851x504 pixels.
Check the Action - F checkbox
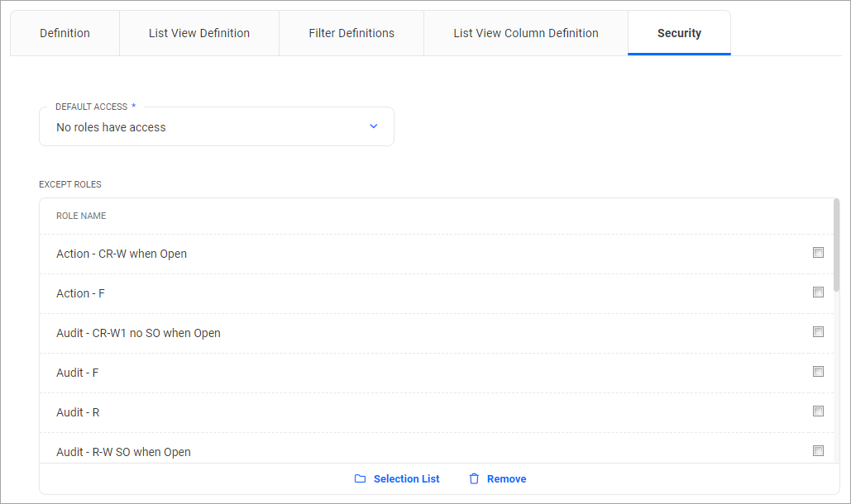tap(818, 292)
